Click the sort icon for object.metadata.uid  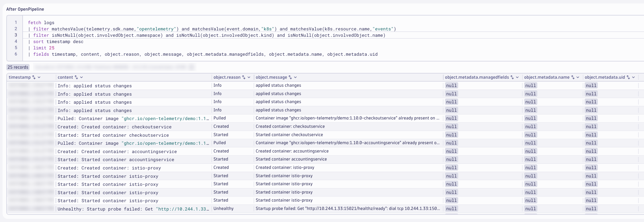tap(628, 77)
